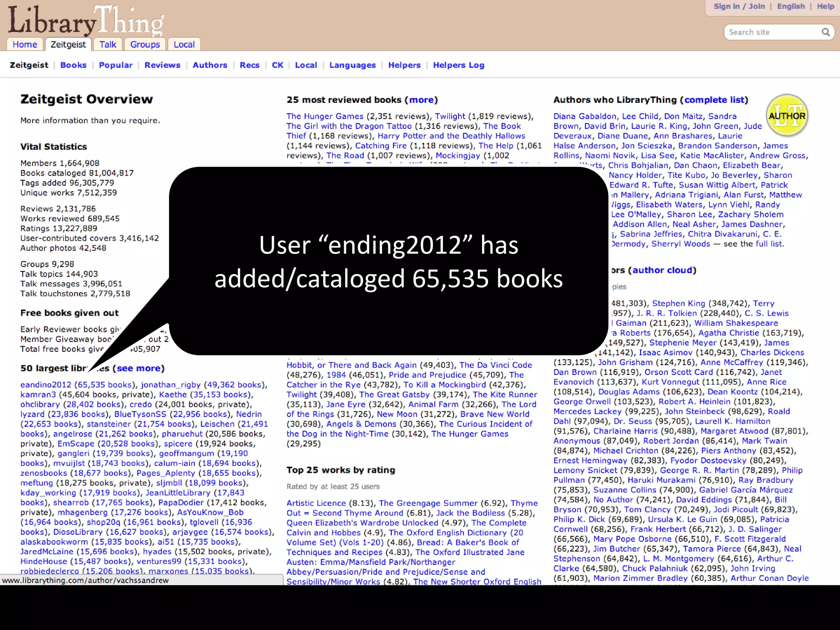Open Stephen King author link
Screen dimensions: 840x630
pyautogui.click(x=678, y=304)
